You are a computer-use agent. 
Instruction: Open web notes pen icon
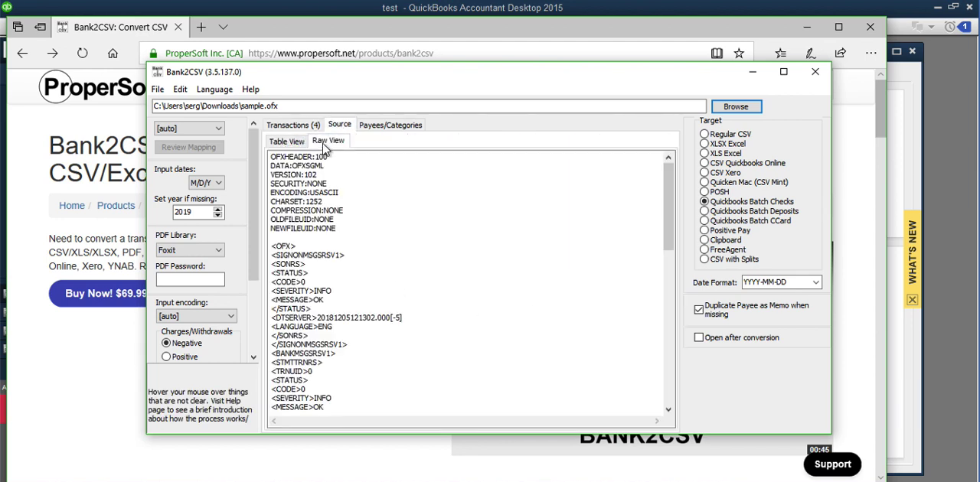tap(810, 54)
